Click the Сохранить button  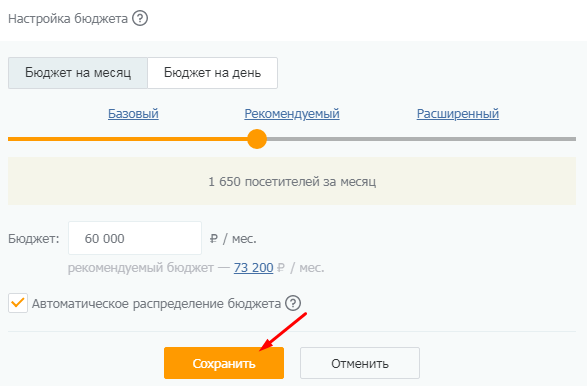(224, 363)
